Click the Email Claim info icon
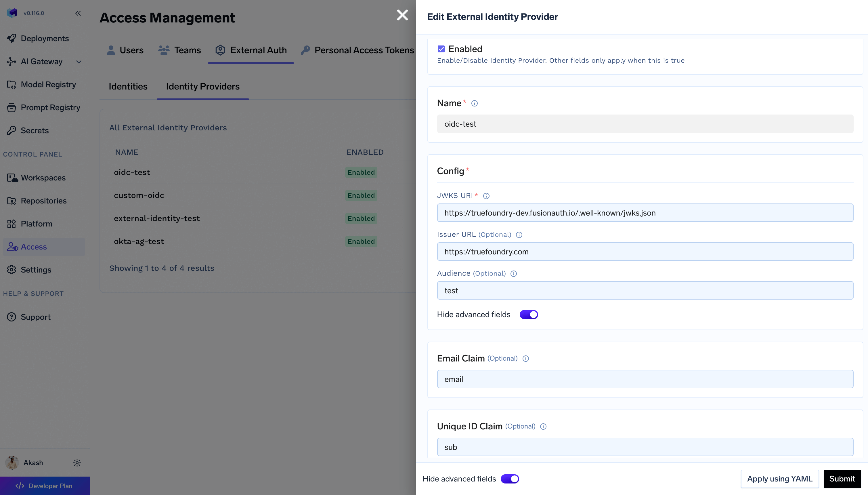 [x=525, y=359]
